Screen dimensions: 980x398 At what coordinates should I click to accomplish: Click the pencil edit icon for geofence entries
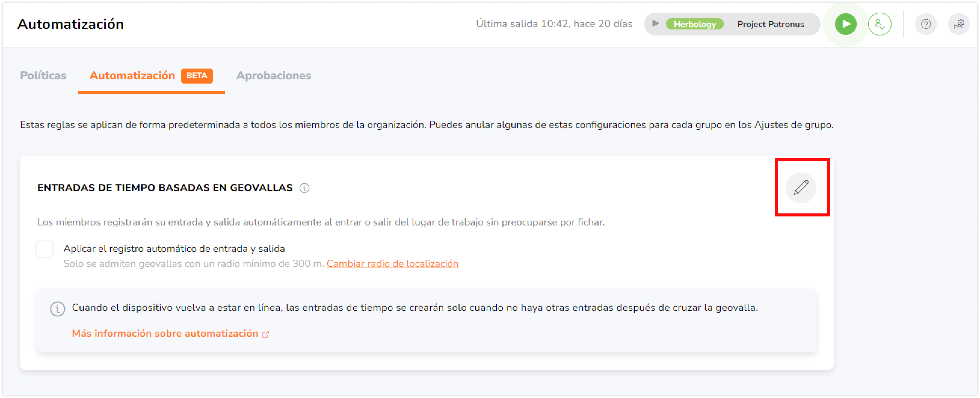tap(801, 187)
